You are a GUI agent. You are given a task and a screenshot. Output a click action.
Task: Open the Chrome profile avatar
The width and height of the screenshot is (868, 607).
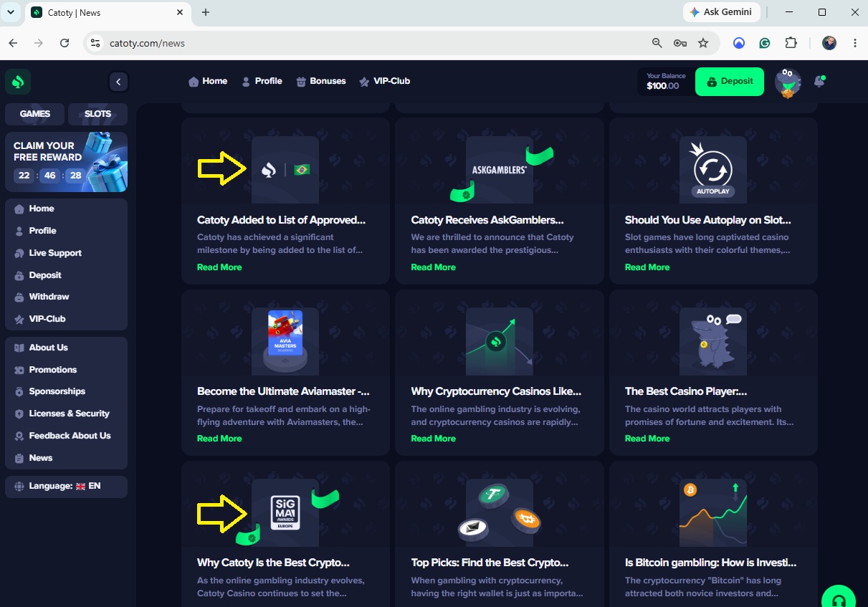pyautogui.click(x=829, y=43)
